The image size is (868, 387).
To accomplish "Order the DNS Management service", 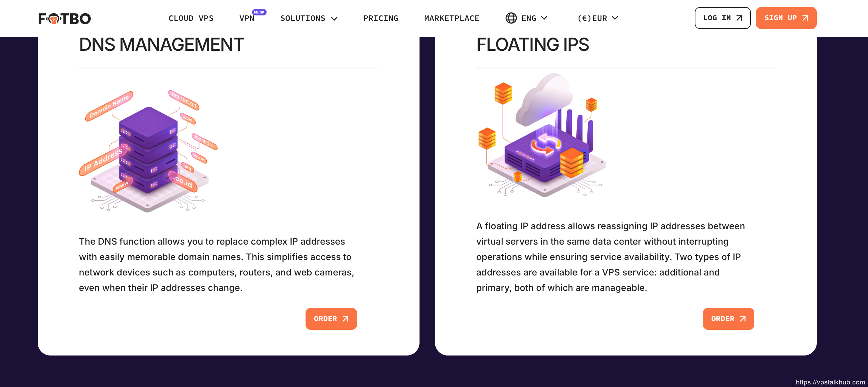I will pyautogui.click(x=331, y=319).
